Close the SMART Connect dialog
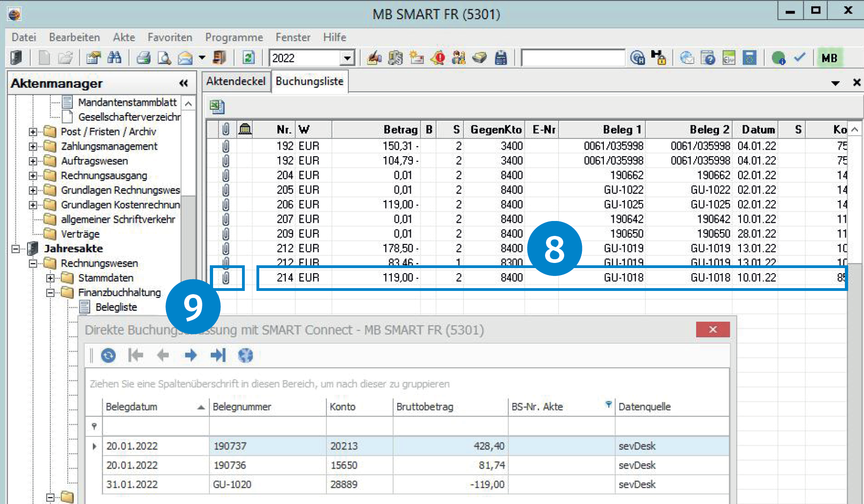The width and height of the screenshot is (864, 504). click(x=712, y=330)
